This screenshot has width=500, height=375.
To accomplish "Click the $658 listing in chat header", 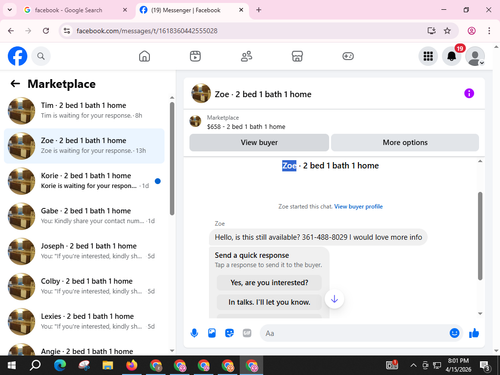I will (246, 127).
